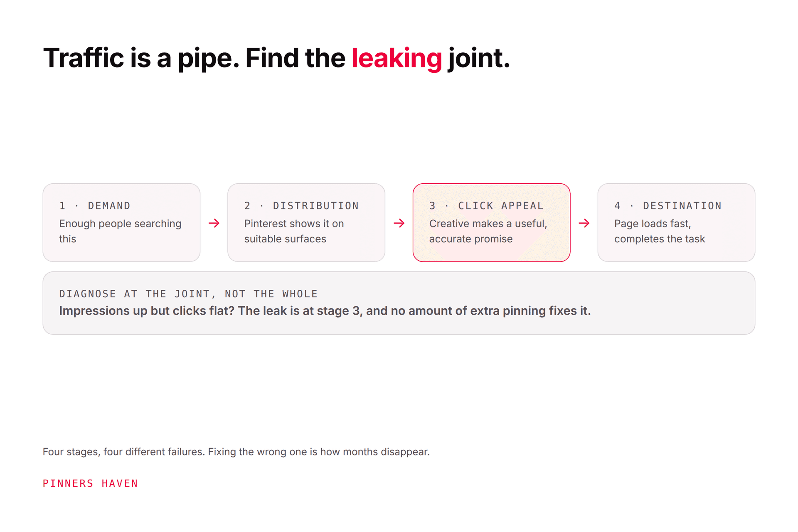Select the 1 · Demand stage card
This screenshot has width=798, height=532.
coord(121,222)
